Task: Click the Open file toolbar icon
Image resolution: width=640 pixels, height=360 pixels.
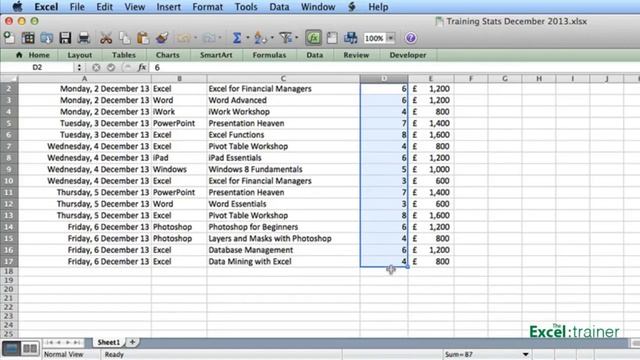Action: (x=46, y=38)
